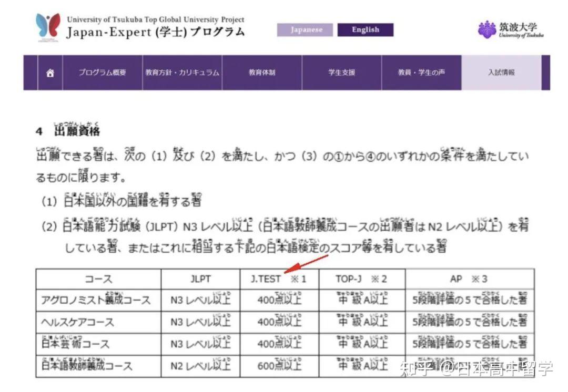Click the 日本芸術コース row label
The image size is (568, 392).
coord(75,343)
